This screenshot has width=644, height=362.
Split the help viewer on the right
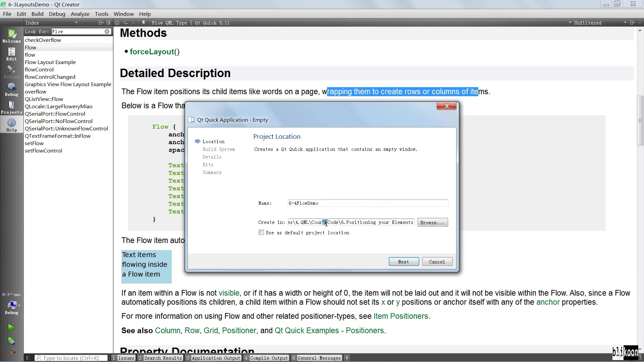[x=632, y=23]
